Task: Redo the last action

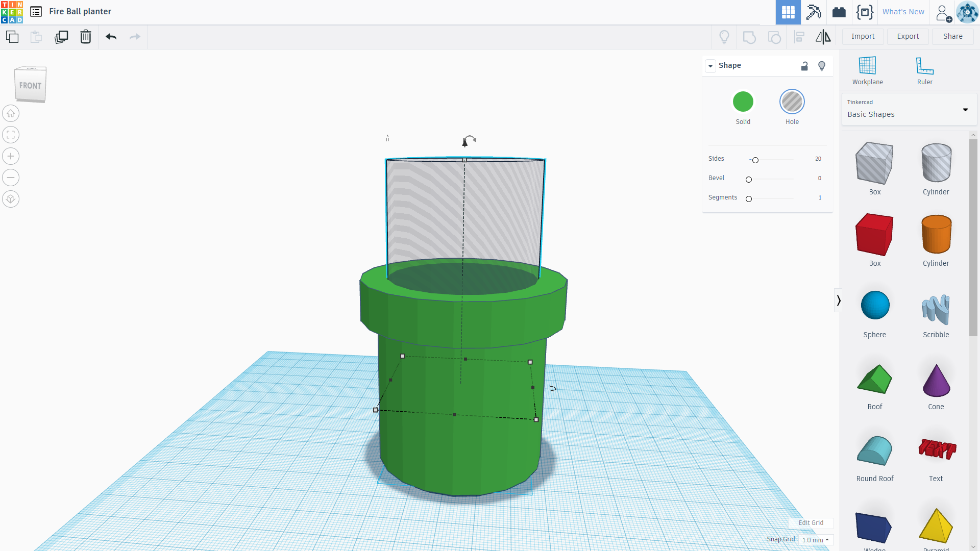Action: (x=135, y=37)
